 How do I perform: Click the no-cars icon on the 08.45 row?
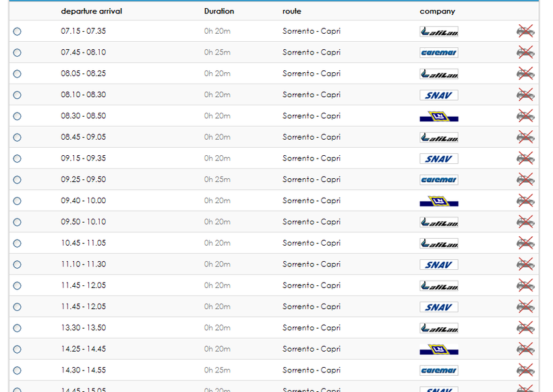pyautogui.click(x=525, y=137)
